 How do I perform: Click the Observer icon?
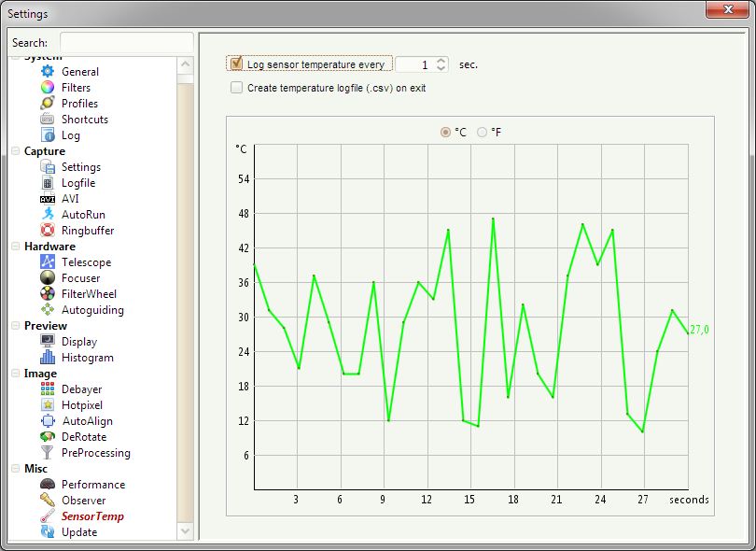point(48,501)
